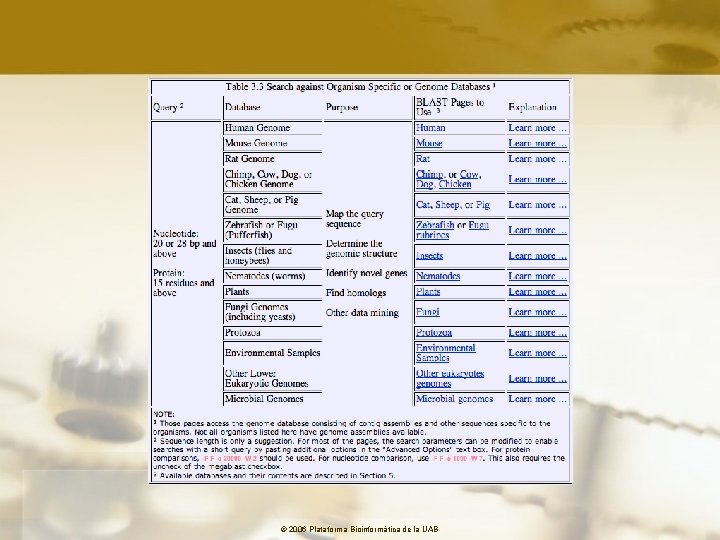Viewport: 720px width, 540px height.
Task: Open the Rat BLAST page link
Action: coord(423,159)
